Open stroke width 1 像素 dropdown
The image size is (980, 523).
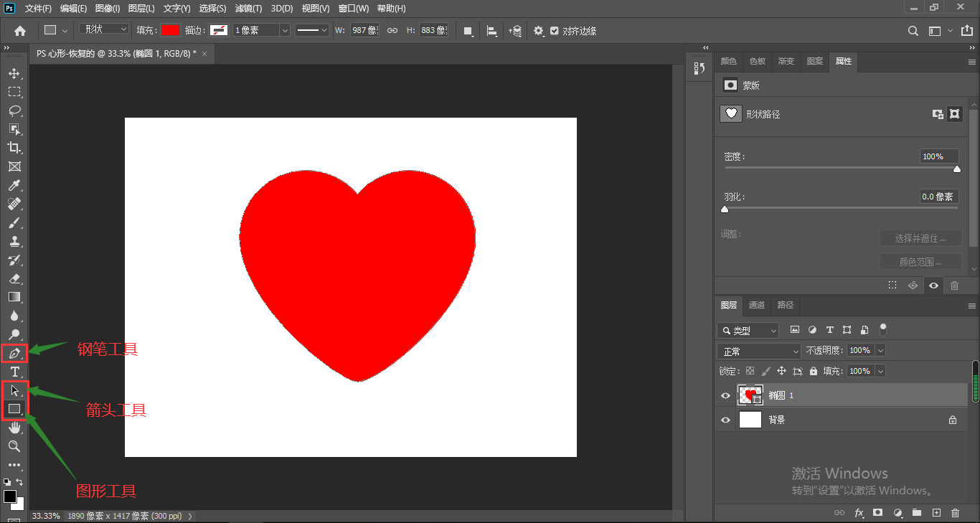pos(285,30)
